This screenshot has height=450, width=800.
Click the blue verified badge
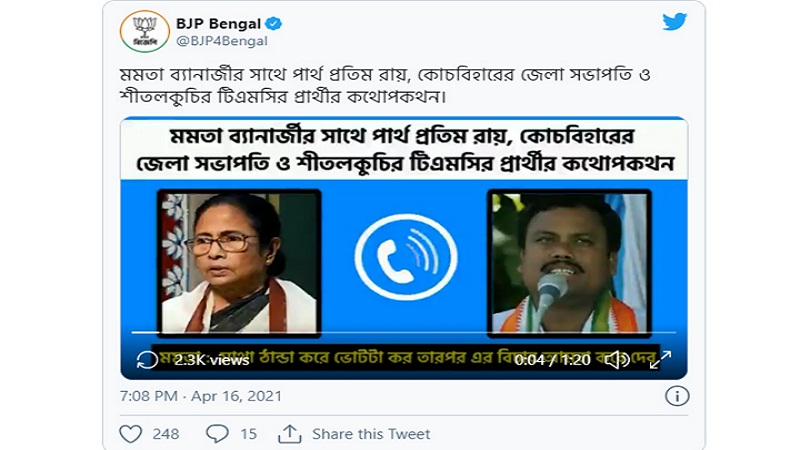pyautogui.click(x=274, y=23)
